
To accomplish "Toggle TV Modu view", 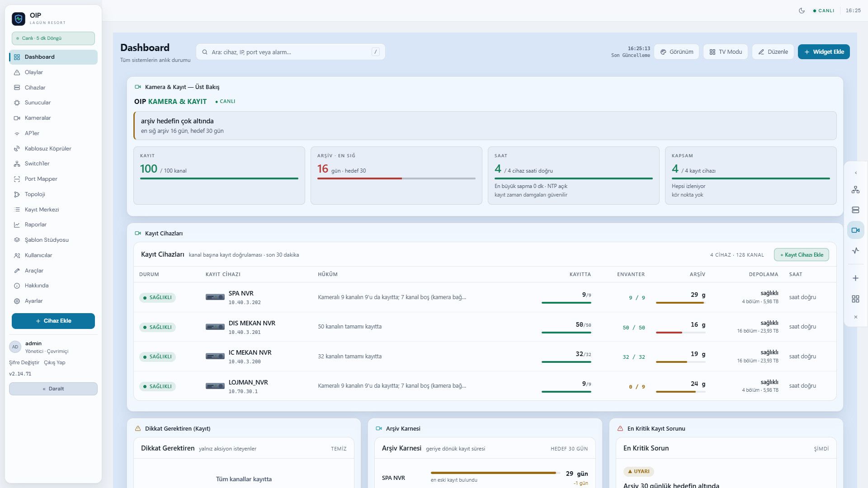I will 726,52.
